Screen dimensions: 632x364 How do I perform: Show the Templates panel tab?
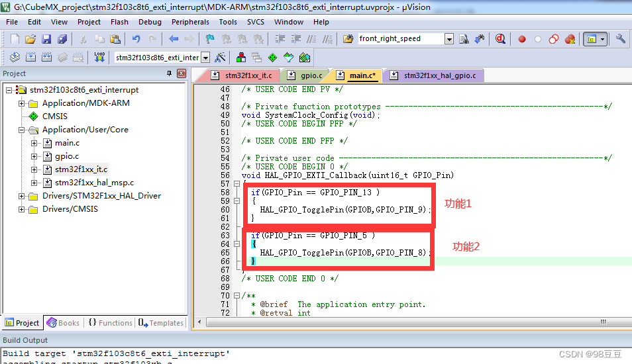click(161, 323)
